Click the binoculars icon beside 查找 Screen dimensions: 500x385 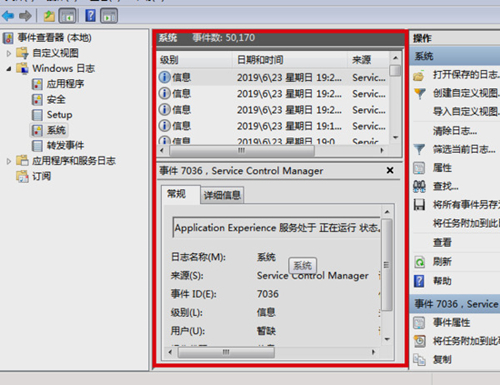click(419, 186)
